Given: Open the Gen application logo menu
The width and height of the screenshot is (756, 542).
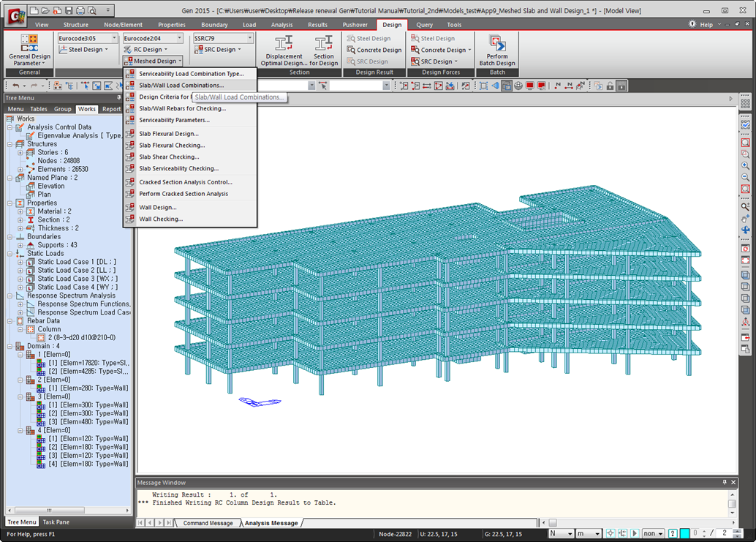Looking at the screenshot, I should tap(16, 16).
